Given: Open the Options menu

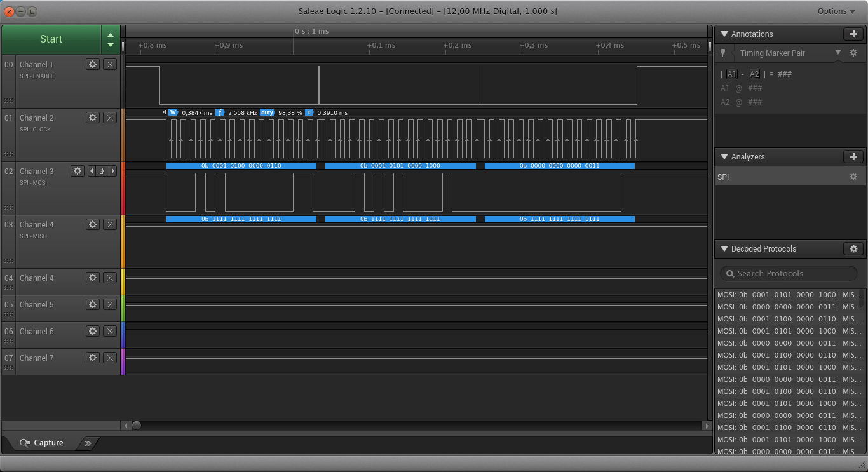Looking at the screenshot, I should point(836,11).
